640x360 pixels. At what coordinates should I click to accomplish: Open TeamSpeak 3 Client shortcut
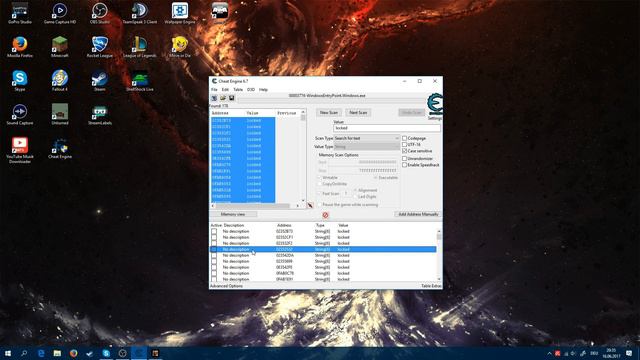click(x=140, y=13)
